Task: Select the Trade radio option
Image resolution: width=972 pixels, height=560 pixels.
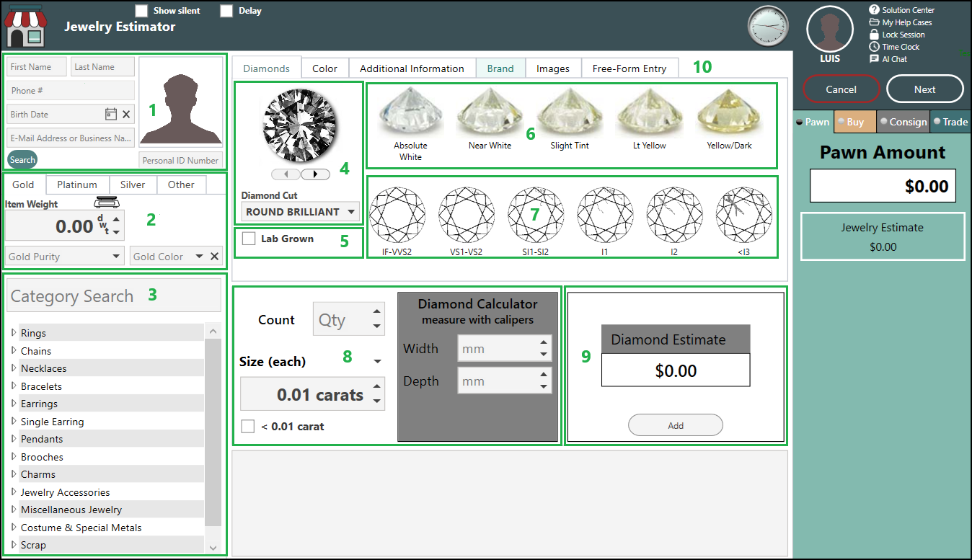Action: pos(937,122)
